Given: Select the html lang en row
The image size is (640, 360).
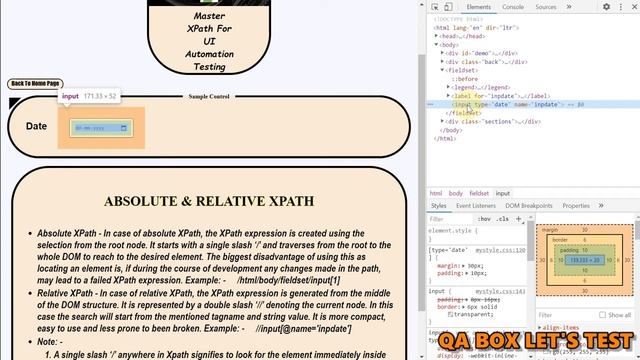Looking at the screenshot, I should pos(476,28).
